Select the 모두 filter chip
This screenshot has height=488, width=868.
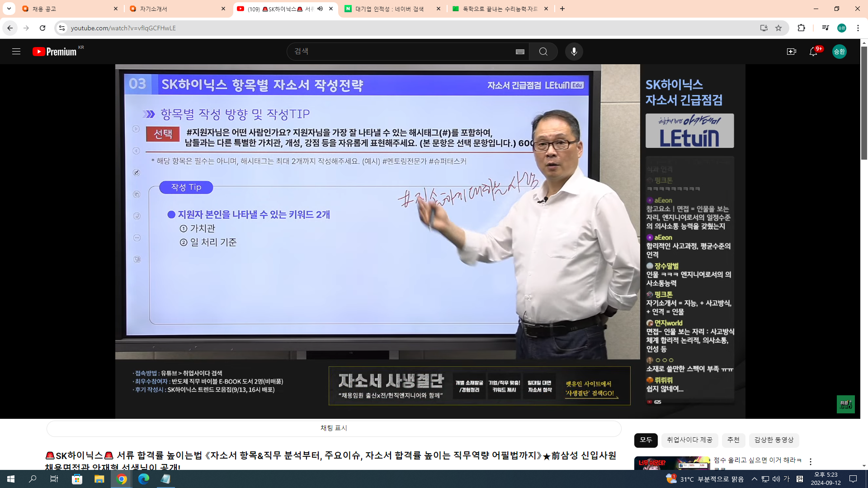[646, 440]
